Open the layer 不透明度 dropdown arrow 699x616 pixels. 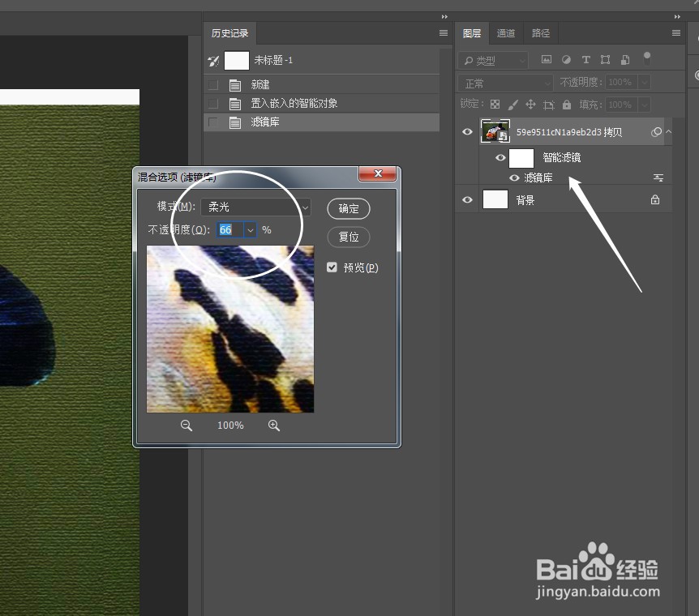[644, 82]
